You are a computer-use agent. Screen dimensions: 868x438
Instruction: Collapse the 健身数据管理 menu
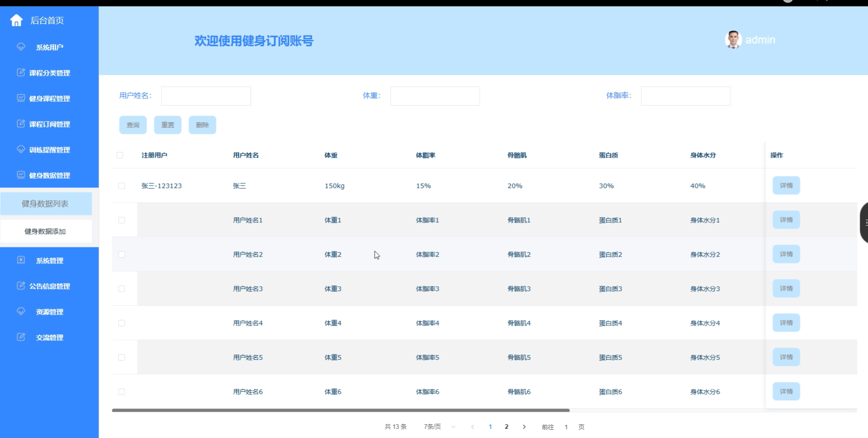(x=49, y=175)
